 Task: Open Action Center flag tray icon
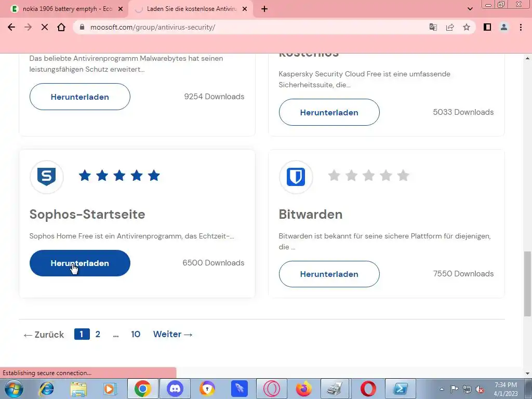pyautogui.click(x=454, y=389)
